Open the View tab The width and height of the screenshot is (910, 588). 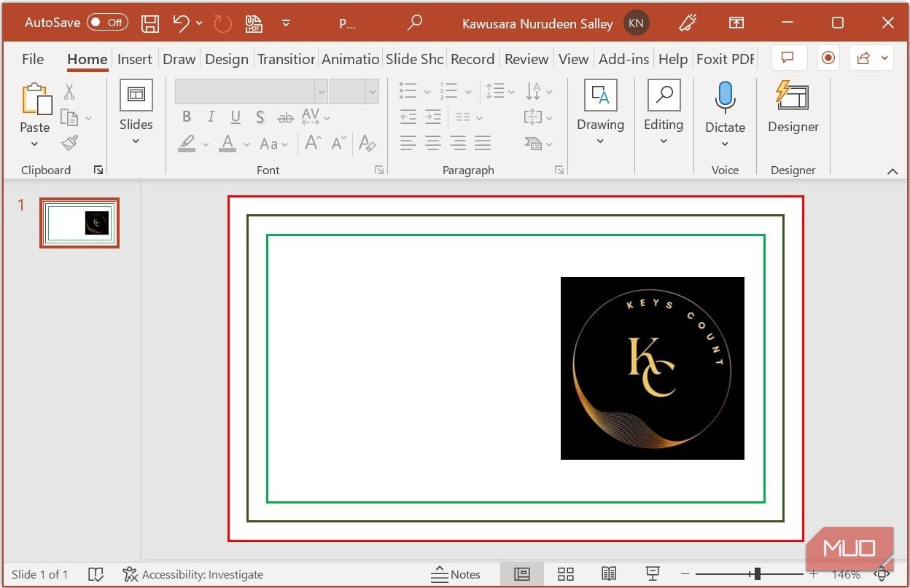(573, 59)
